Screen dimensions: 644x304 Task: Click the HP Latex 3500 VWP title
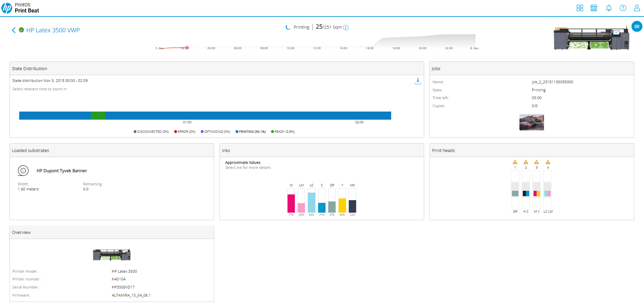[53, 30]
